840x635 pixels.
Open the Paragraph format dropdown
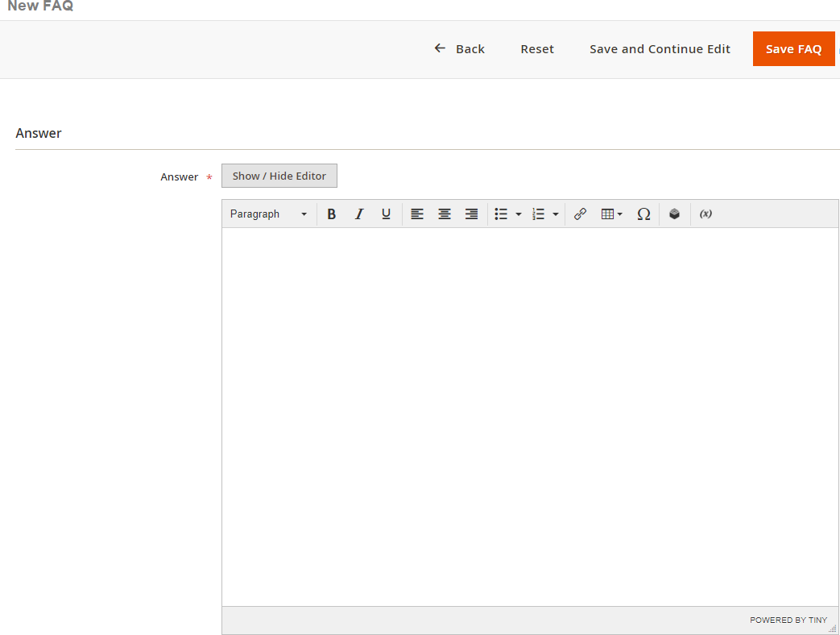268,214
